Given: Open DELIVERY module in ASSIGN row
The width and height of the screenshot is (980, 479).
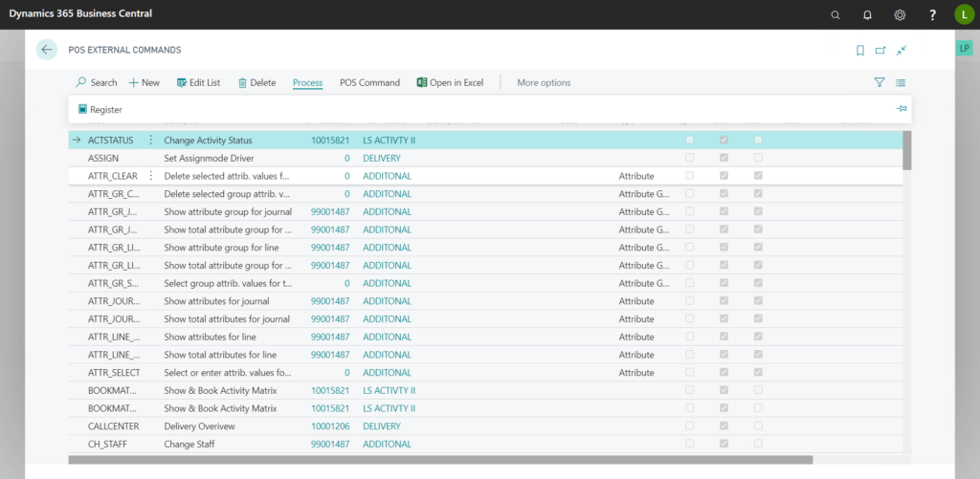Looking at the screenshot, I should pos(382,158).
